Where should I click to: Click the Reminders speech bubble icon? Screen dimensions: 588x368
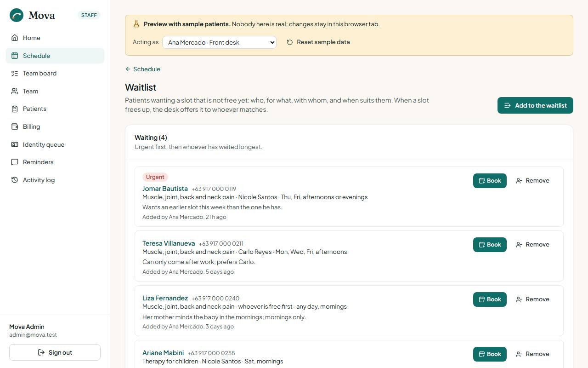point(15,162)
